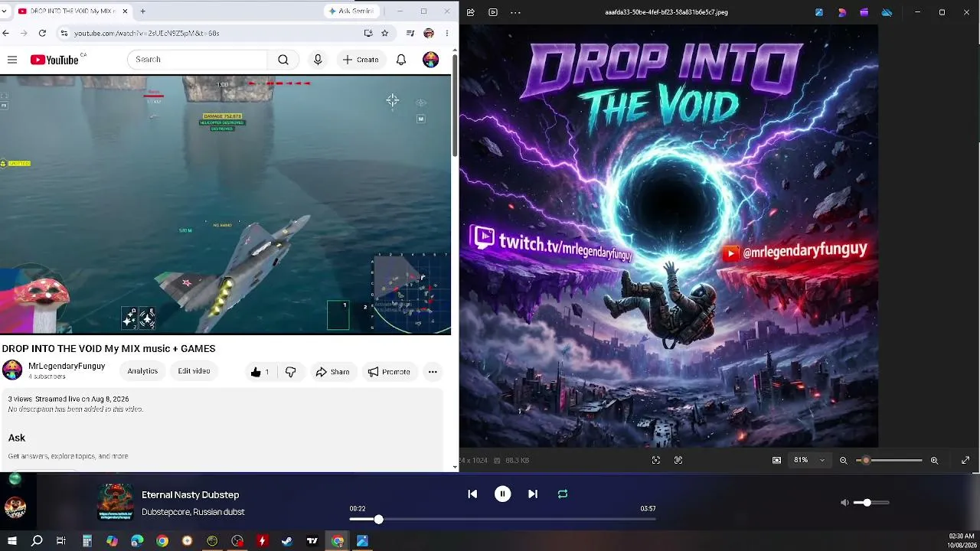This screenshot has width=980, height=551.
Task: Zoom out of image in photo viewer
Action: [844, 460]
